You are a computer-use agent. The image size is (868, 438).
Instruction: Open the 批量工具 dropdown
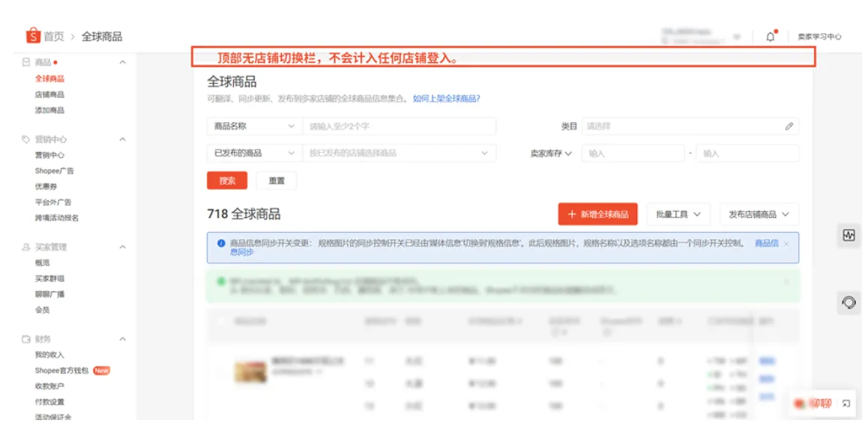[x=678, y=213]
